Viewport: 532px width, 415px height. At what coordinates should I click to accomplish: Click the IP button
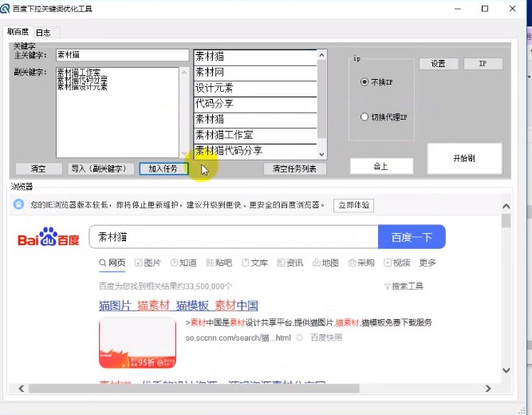point(483,64)
